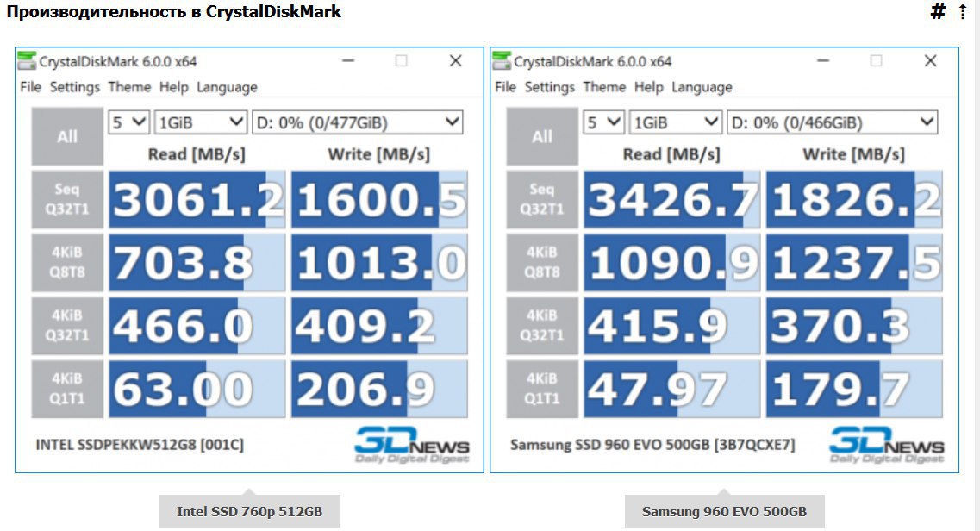Run All tests in the Samsung window
This screenshot has height=531, width=980.
(542, 136)
